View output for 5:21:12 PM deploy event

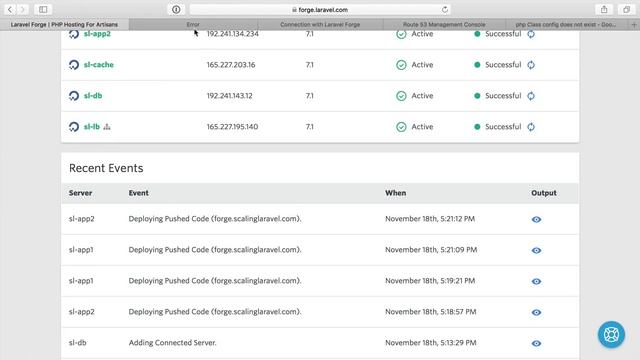(x=536, y=219)
